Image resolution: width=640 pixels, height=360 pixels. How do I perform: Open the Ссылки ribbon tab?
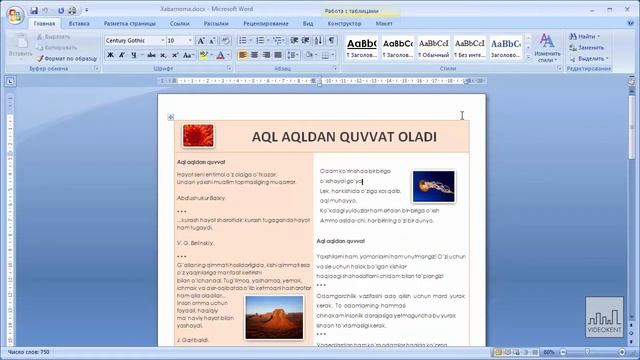[x=180, y=24]
